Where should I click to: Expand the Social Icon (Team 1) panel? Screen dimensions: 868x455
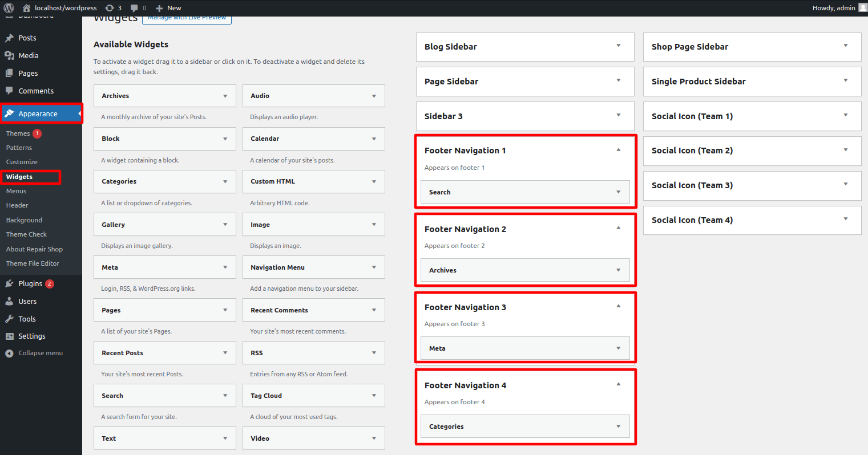point(845,116)
